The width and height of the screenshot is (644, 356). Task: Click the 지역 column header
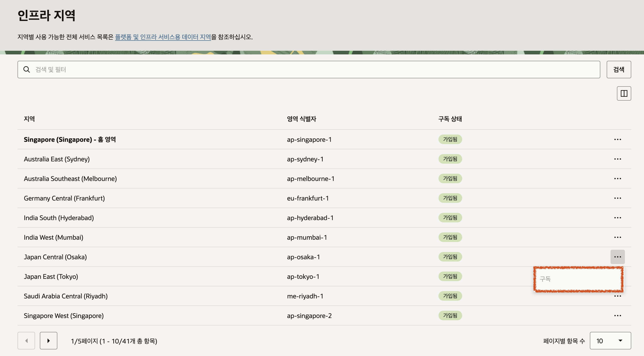pyautogui.click(x=29, y=119)
